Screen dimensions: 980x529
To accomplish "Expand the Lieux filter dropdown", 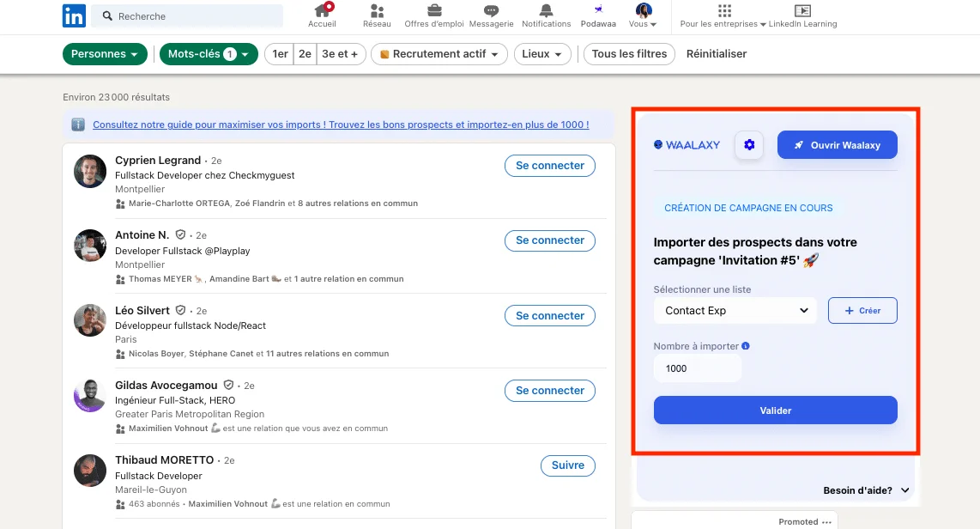I will pyautogui.click(x=542, y=54).
